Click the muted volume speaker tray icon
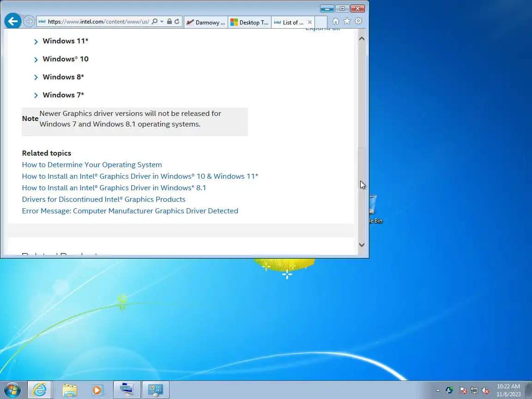This screenshot has width=532, height=399. coord(485,391)
